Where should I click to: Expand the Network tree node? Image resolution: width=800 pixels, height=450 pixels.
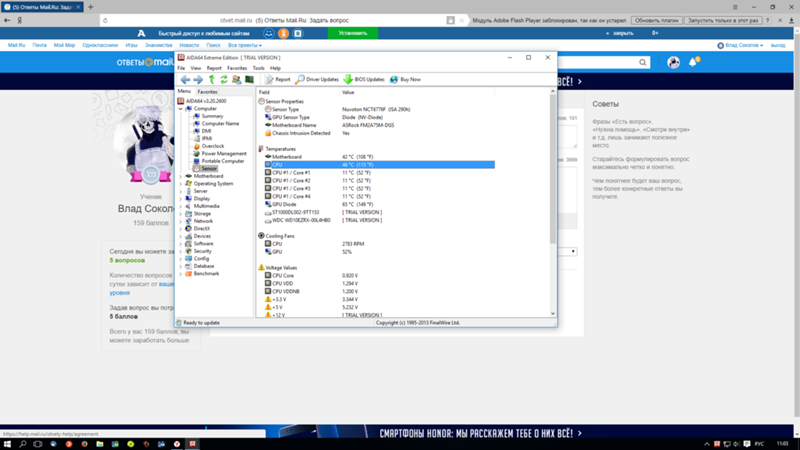(x=181, y=221)
